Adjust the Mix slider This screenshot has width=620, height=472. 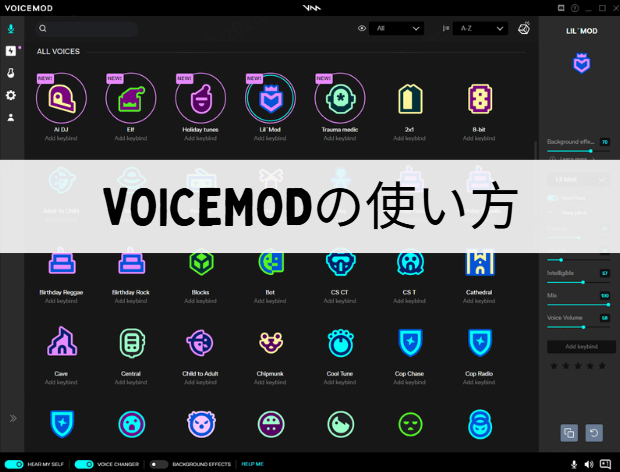(578, 305)
